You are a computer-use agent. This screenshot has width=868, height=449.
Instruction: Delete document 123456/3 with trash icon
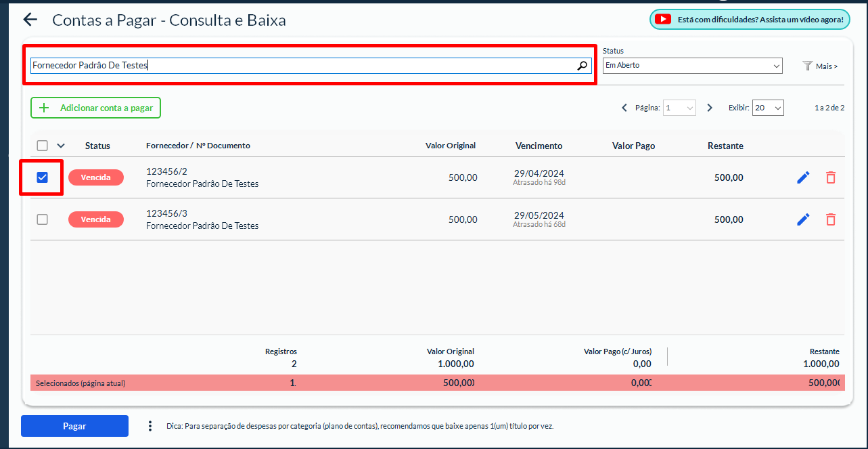pos(831,219)
